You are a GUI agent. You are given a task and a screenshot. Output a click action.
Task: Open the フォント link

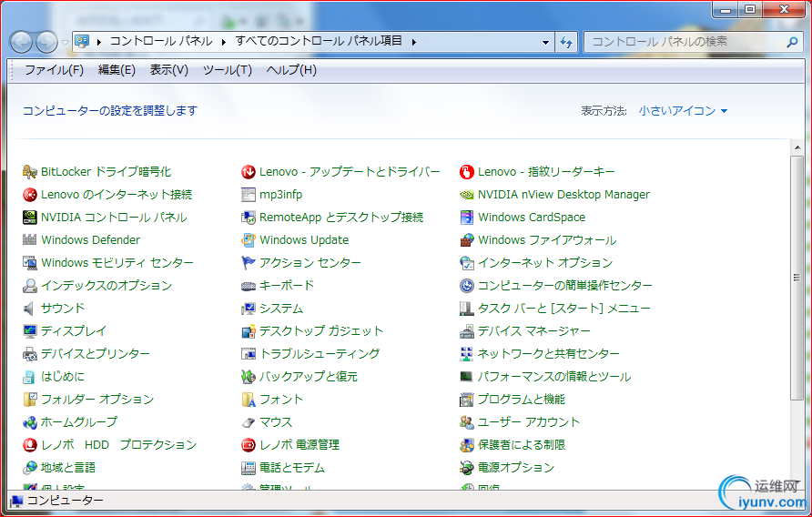point(281,400)
